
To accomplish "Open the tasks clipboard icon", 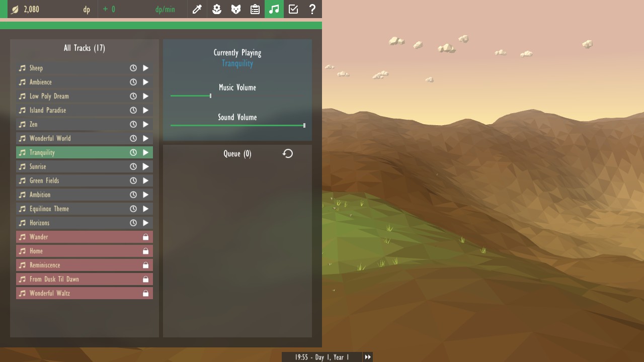I will (x=255, y=9).
